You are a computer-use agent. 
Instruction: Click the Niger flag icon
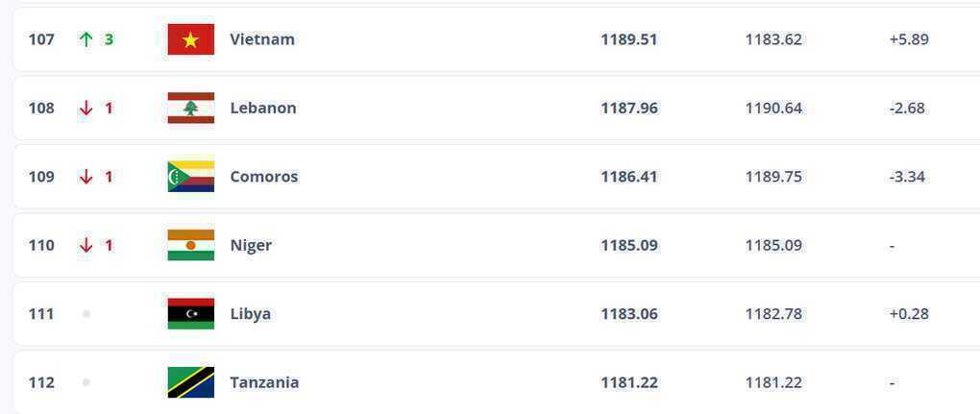(190, 246)
